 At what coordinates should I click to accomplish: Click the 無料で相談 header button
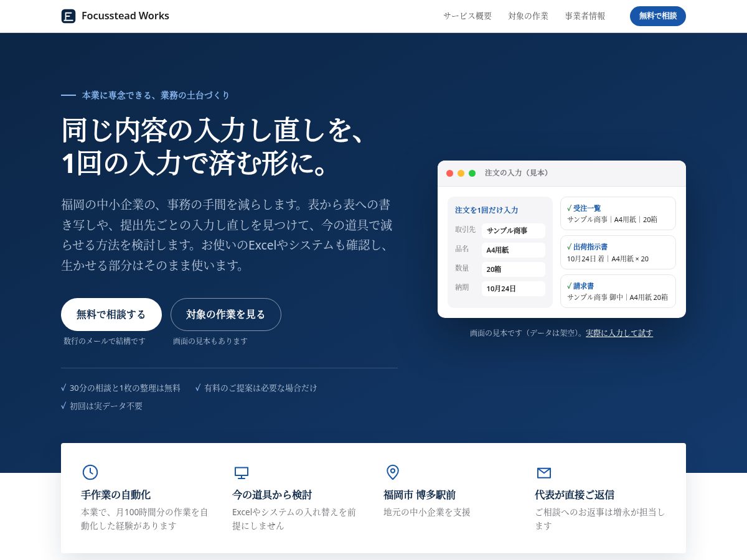658,16
